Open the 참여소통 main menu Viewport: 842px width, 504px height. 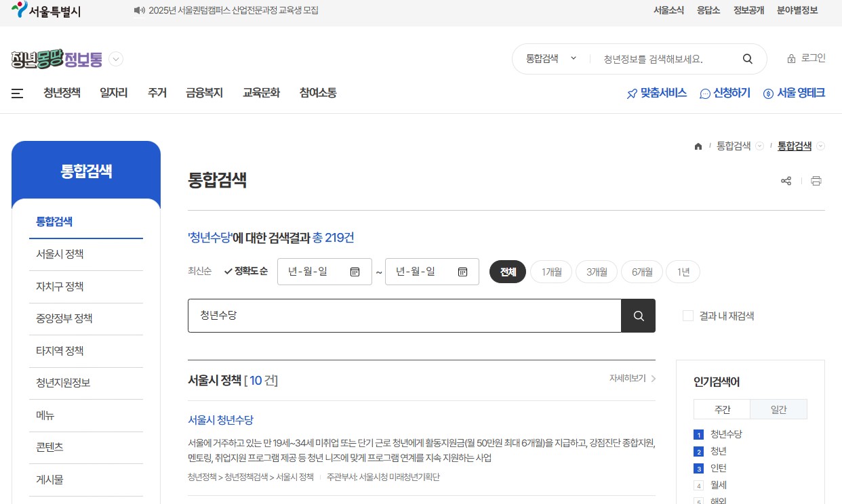[318, 93]
